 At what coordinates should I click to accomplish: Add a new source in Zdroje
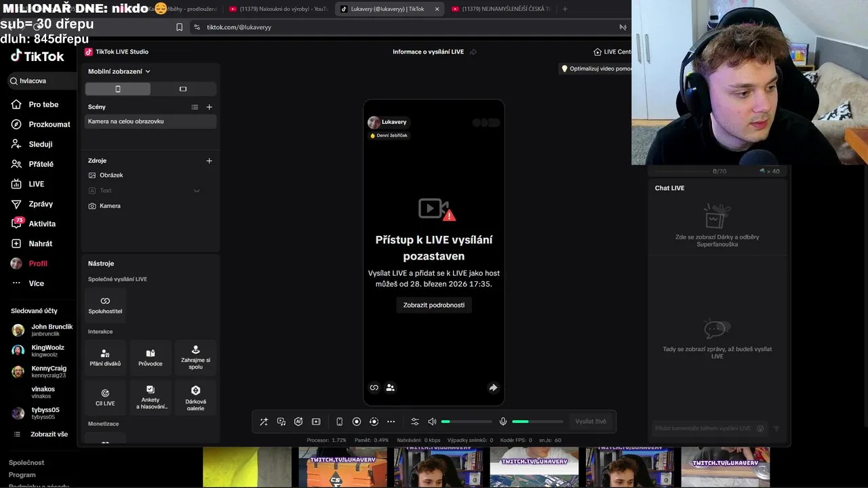209,161
